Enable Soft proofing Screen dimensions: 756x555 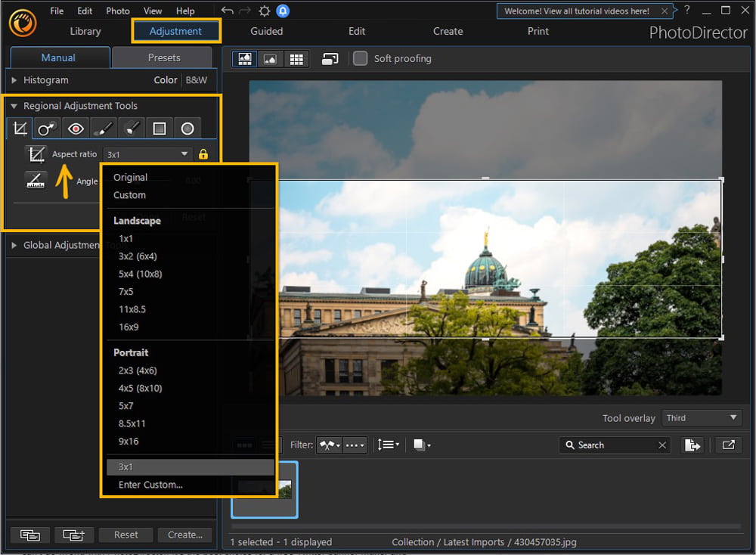tap(360, 58)
